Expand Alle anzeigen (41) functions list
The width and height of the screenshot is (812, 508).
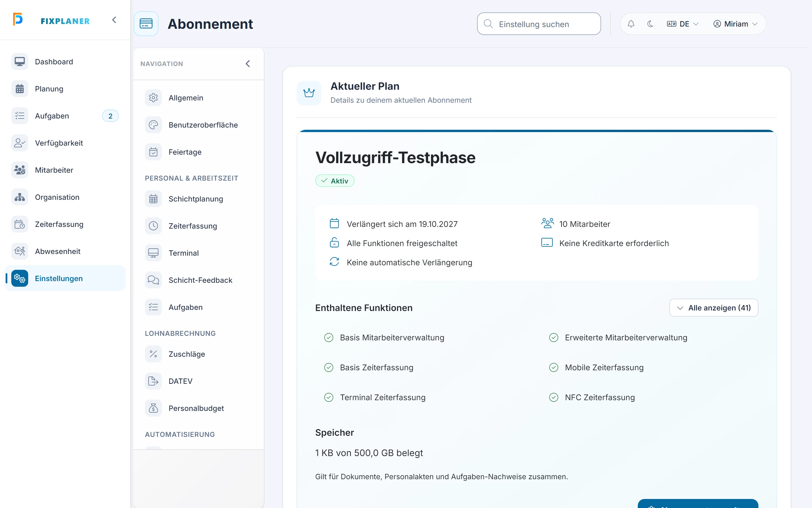714,308
